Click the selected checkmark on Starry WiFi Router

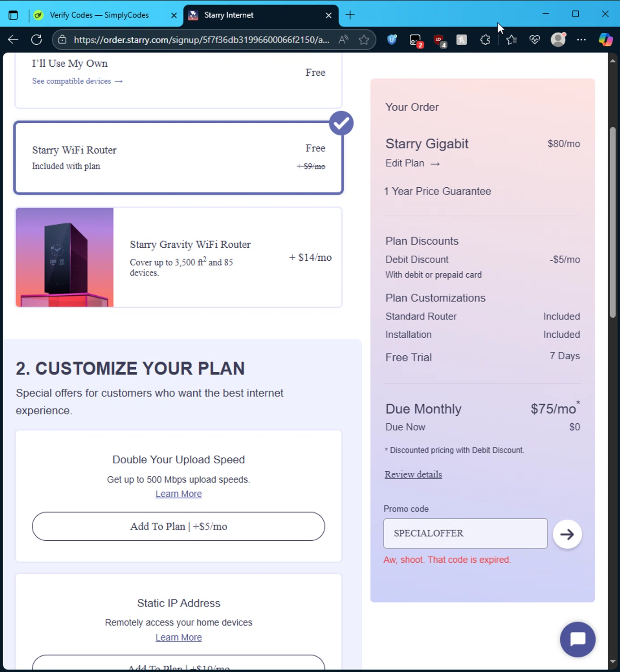[341, 123]
